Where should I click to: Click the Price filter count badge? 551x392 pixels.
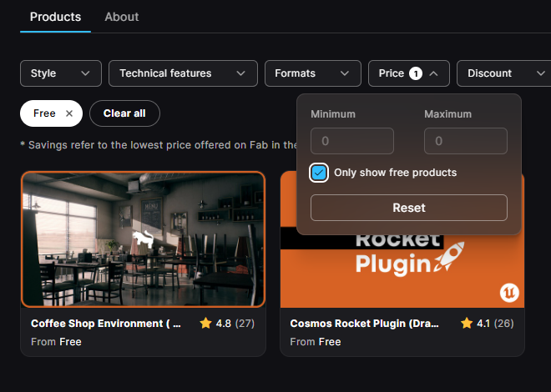pos(416,73)
